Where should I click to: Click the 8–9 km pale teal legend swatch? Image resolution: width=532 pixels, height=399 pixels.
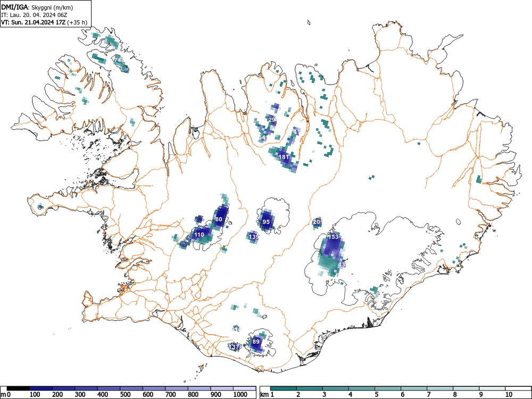[x=466, y=388]
